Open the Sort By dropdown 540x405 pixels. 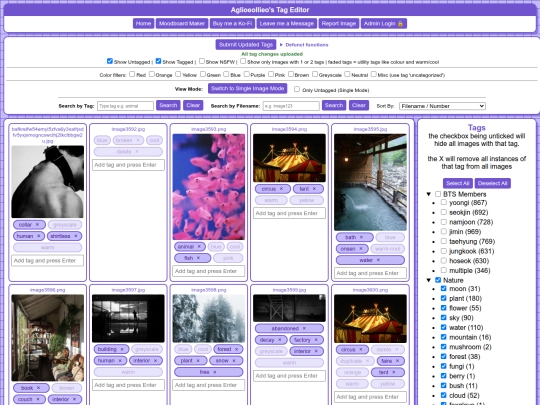[442, 106]
